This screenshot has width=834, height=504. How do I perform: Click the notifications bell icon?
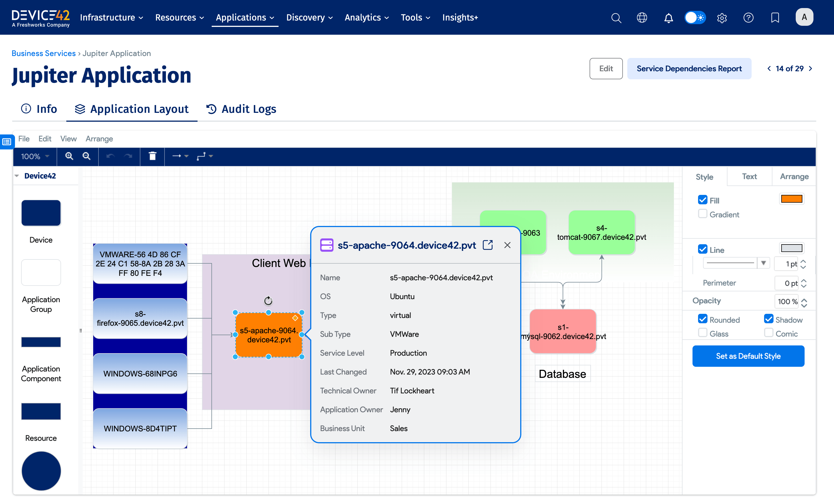(668, 17)
